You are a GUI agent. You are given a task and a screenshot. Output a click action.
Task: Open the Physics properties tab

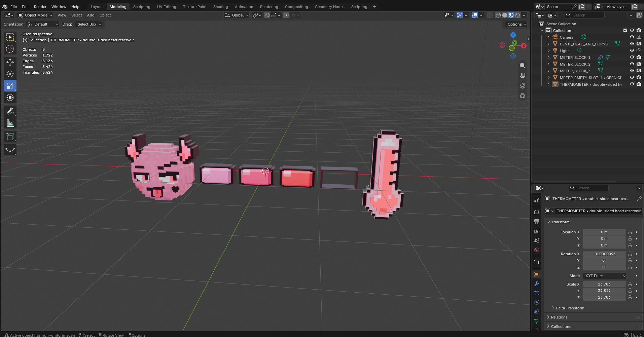pos(537,302)
